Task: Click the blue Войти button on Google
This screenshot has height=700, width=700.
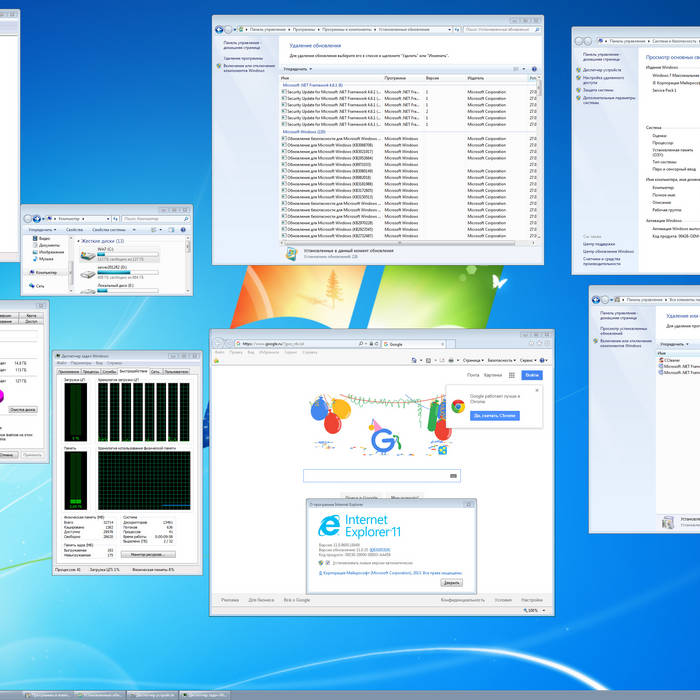Action: click(532, 375)
